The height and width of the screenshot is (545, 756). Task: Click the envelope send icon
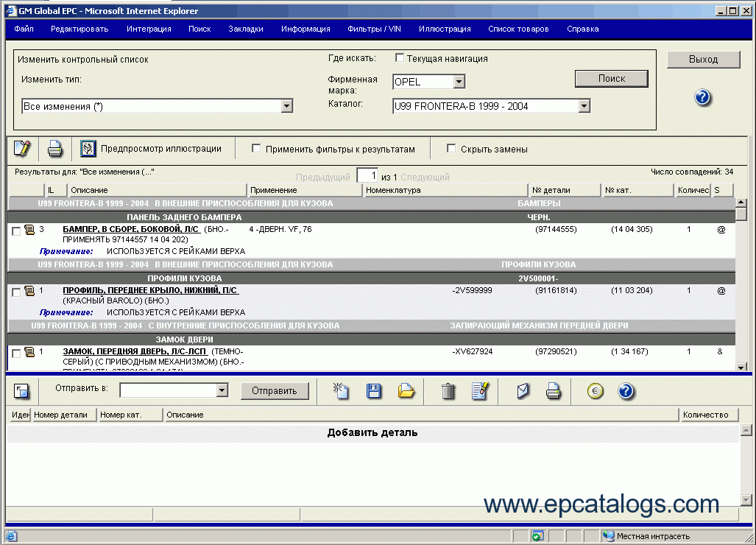[523, 390]
